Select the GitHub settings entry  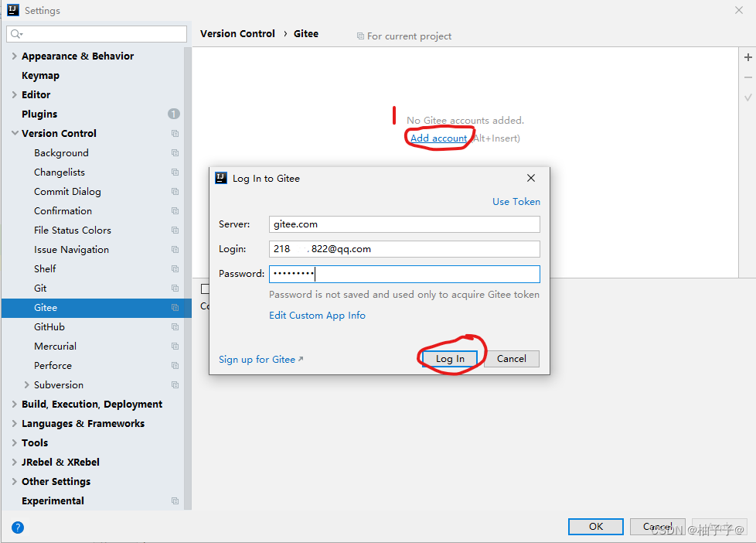click(49, 326)
